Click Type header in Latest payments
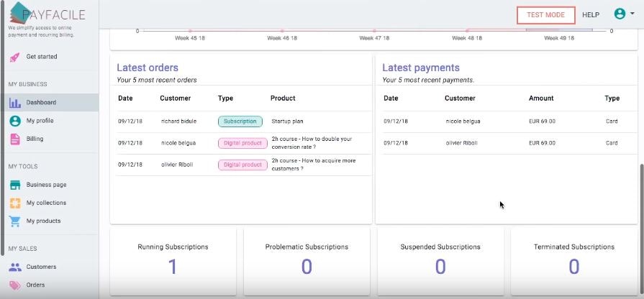 click(x=612, y=98)
